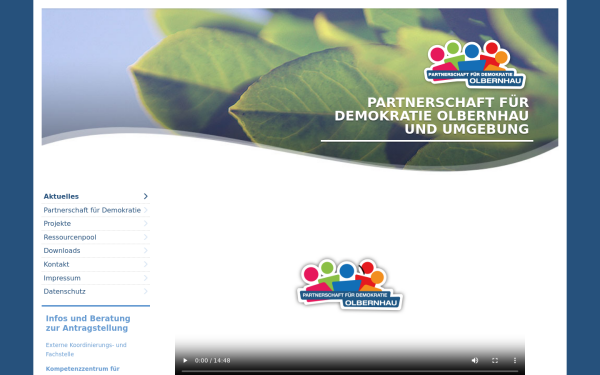Go to Projekte page
Viewport: 600px width, 375px height.
click(x=96, y=223)
